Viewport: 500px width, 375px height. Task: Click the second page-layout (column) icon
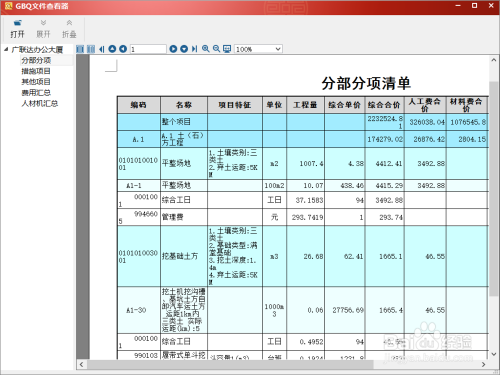[91, 49]
